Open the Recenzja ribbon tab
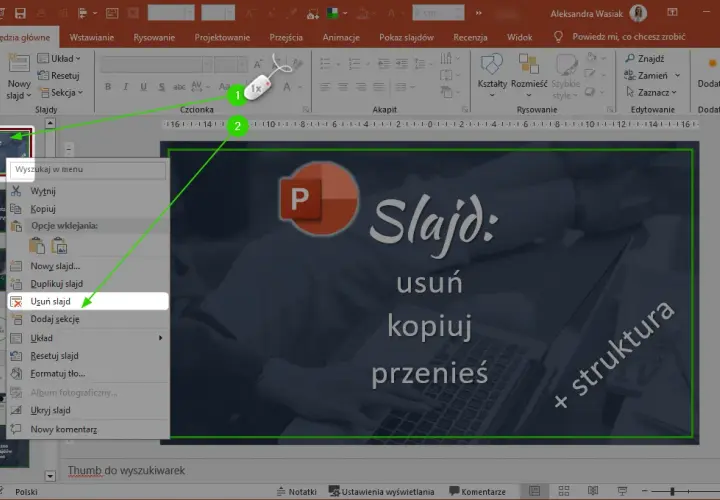Viewport: 720px width, 500px height. (470, 37)
